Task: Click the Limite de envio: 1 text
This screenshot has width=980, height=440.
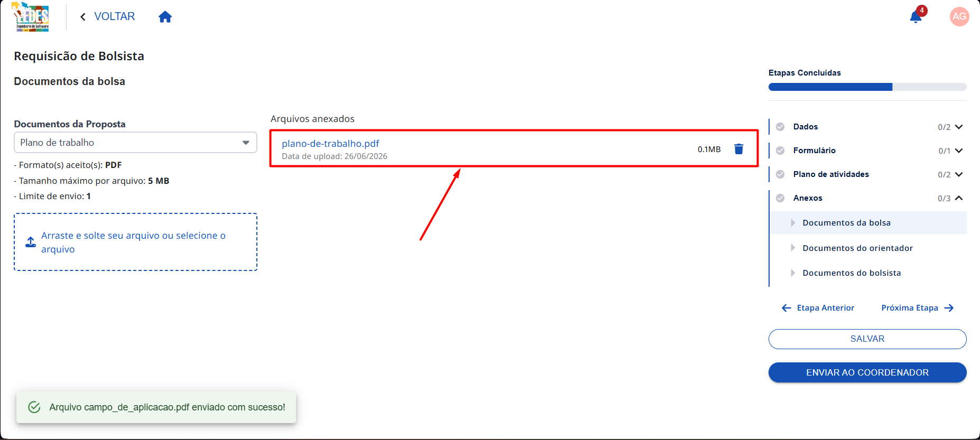Action: (x=52, y=196)
